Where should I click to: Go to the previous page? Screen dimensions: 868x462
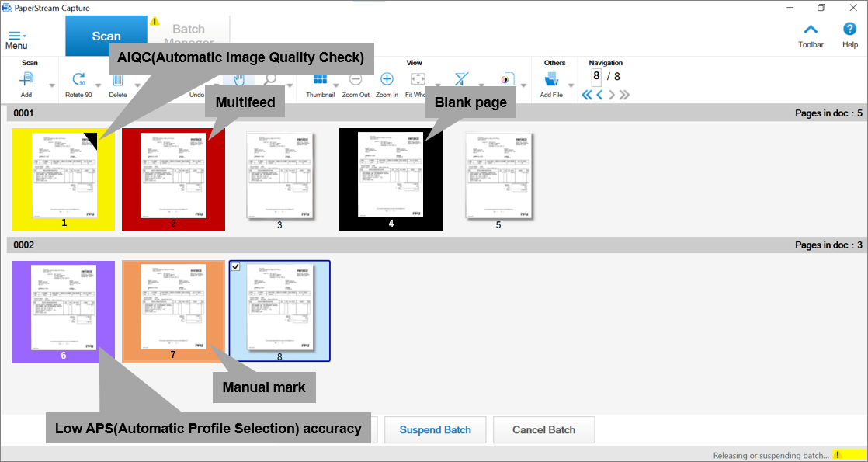(599, 95)
